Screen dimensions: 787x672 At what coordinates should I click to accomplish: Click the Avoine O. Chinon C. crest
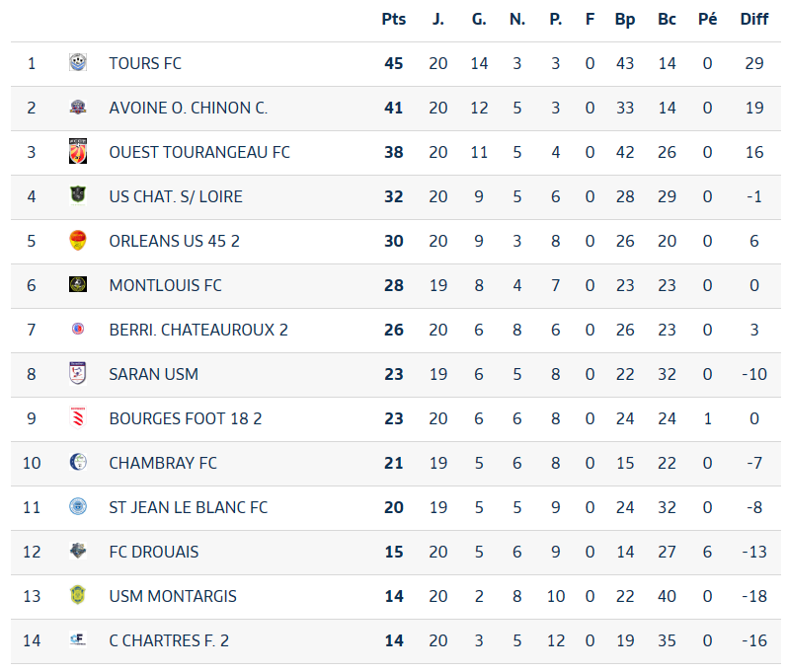click(78, 108)
